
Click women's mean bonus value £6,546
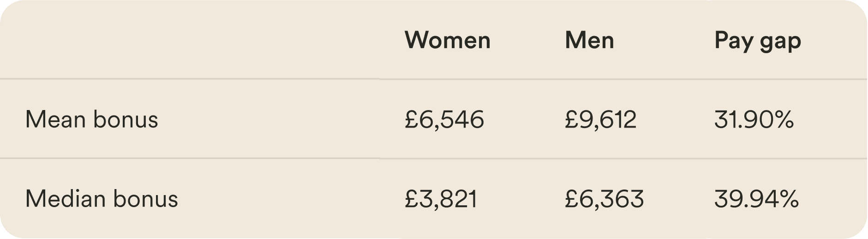(x=444, y=119)
